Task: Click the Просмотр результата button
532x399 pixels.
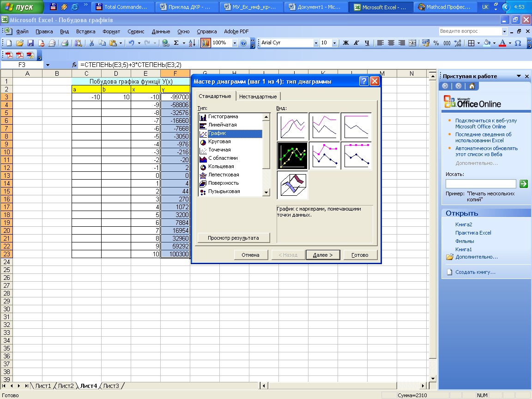Action: (x=233, y=238)
